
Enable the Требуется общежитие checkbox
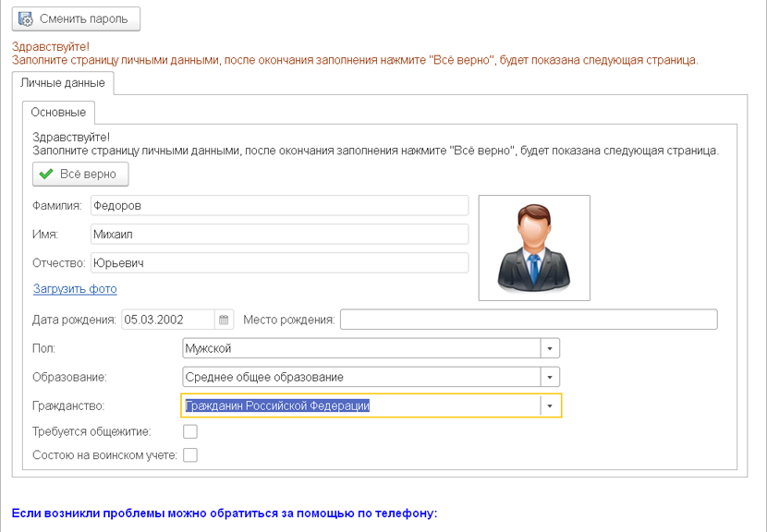(x=190, y=431)
